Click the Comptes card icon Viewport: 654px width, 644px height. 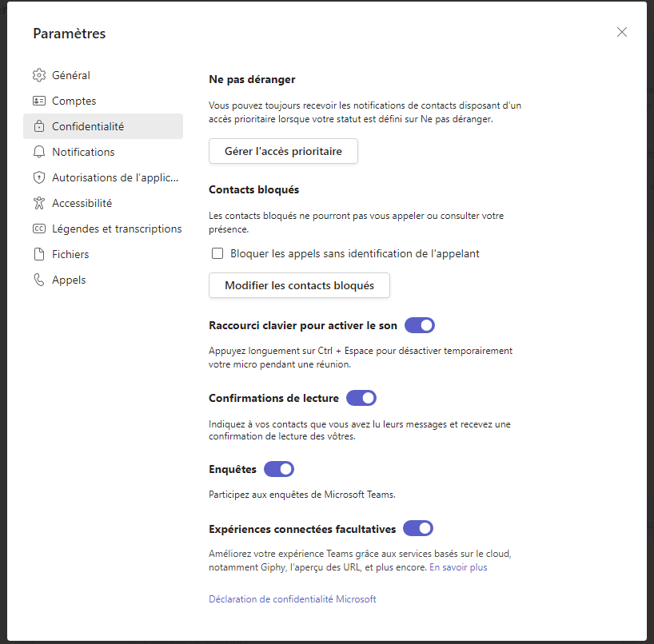[39, 101]
